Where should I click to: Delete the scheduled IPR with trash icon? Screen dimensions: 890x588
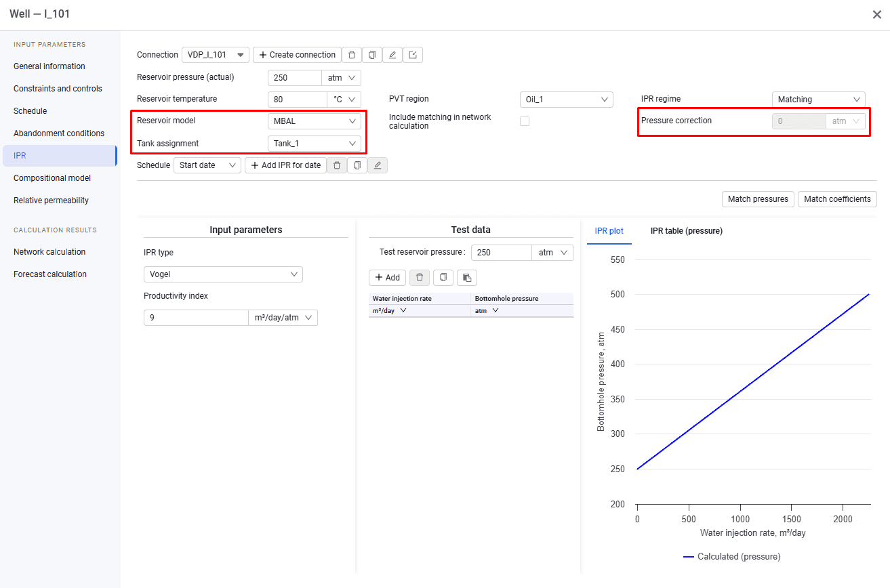coord(337,165)
